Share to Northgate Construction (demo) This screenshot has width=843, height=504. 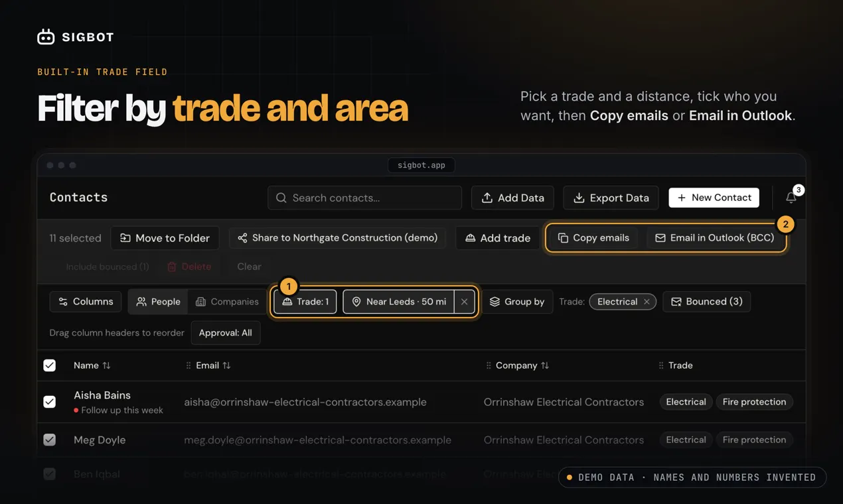click(x=338, y=238)
